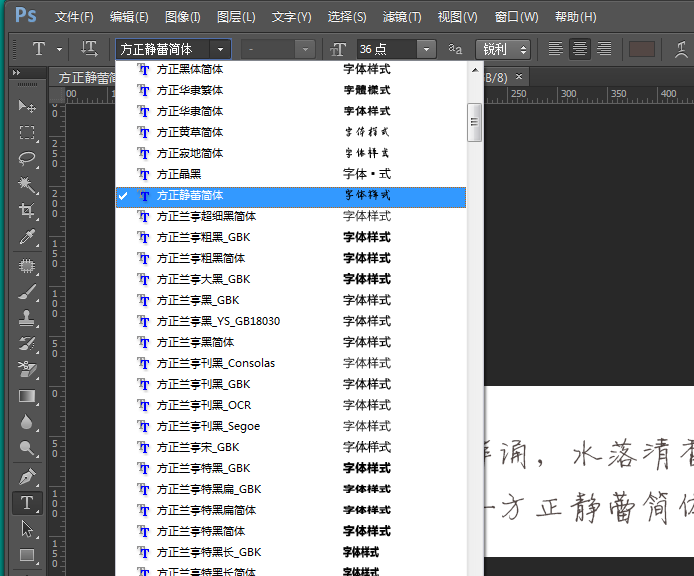Open the 滤镜(T) menu
The width and height of the screenshot is (694, 576).
click(x=402, y=17)
